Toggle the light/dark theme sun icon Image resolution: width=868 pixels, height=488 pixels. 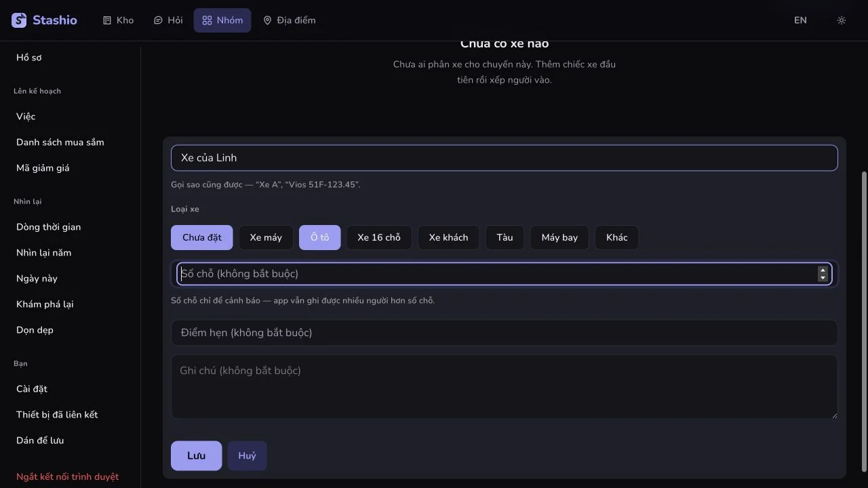pyautogui.click(x=842, y=20)
